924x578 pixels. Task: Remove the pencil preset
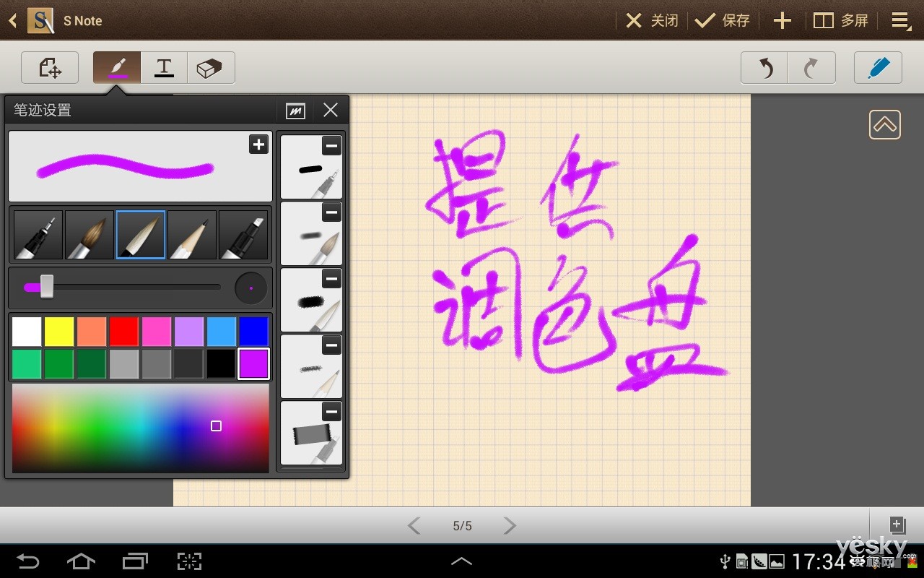coord(331,345)
